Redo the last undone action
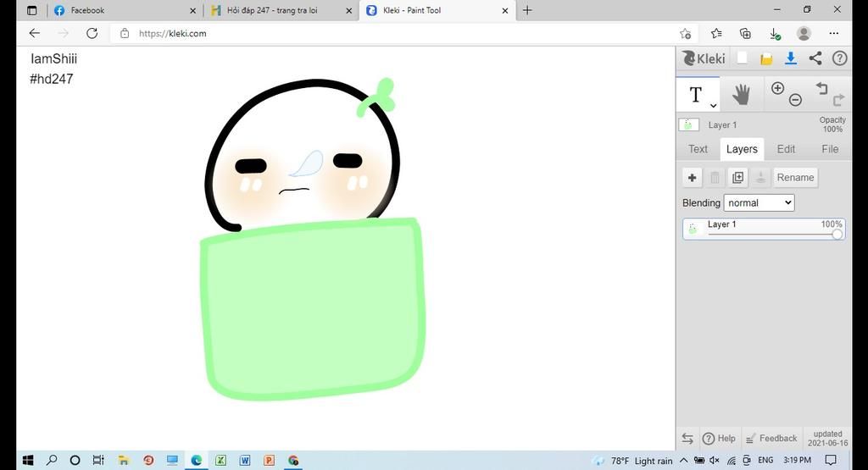This screenshot has width=868, height=470. 838,100
